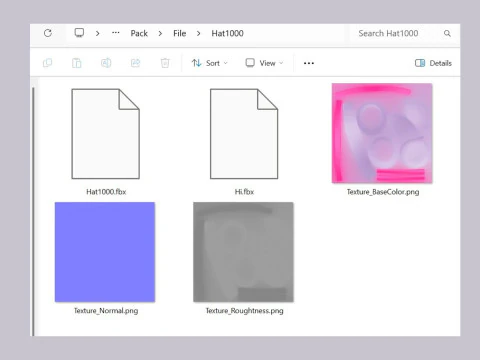Image resolution: width=480 pixels, height=360 pixels.
Task: Select the Texture_BaseColor.png thumbnail
Action: click(382, 133)
